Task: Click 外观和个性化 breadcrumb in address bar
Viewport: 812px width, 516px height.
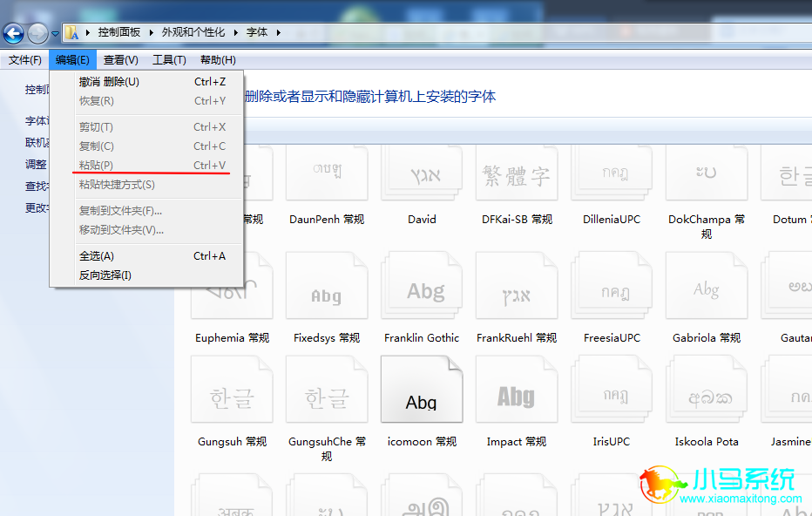Action: (x=193, y=32)
